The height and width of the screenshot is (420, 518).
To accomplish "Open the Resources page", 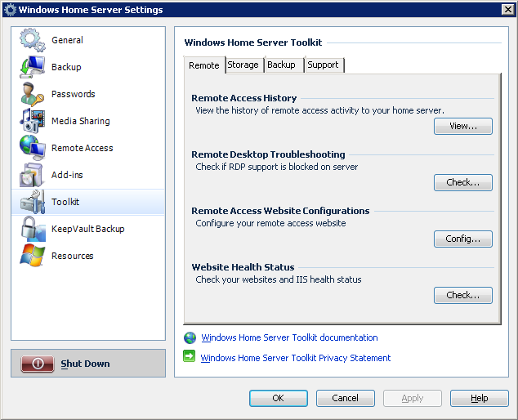I will tap(73, 256).
